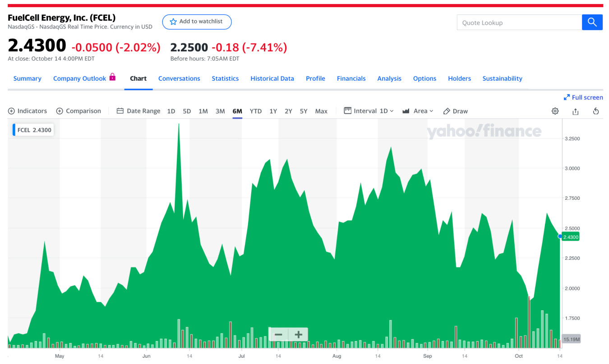This screenshot has height=364, width=609.
Task: Click the Full screen expand arrows icon
Action: pos(567,97)
